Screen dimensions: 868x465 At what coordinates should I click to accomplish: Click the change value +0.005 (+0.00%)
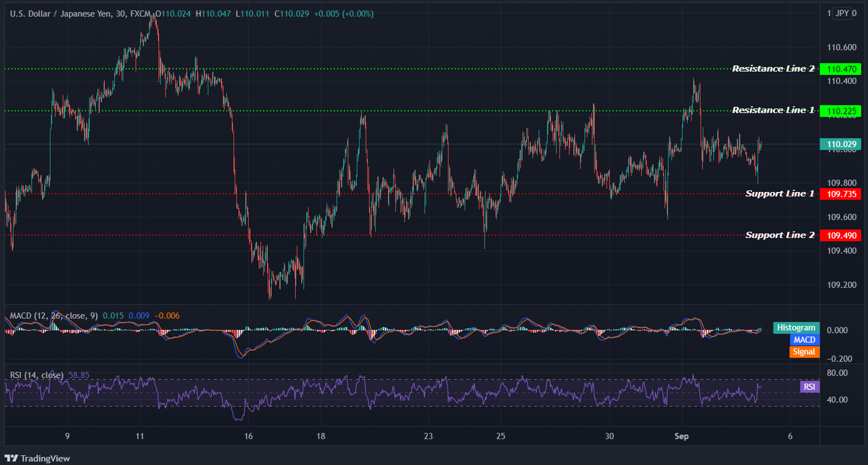pyautogui.click(x=344, y=14)
